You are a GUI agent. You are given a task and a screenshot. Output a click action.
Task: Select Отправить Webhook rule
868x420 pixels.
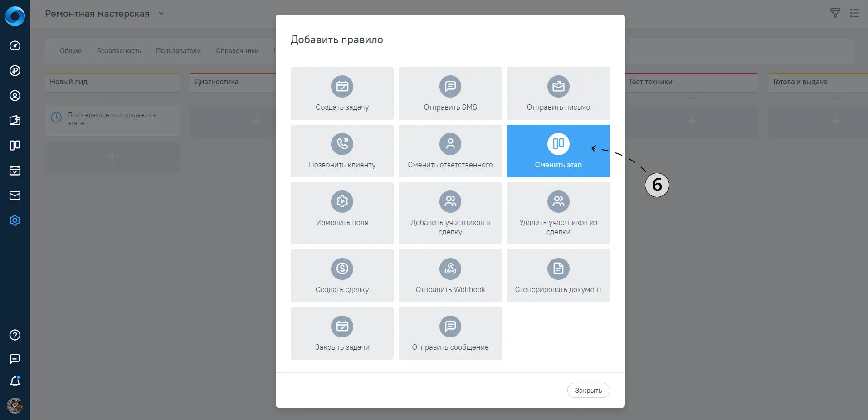[x=450, y=276]
